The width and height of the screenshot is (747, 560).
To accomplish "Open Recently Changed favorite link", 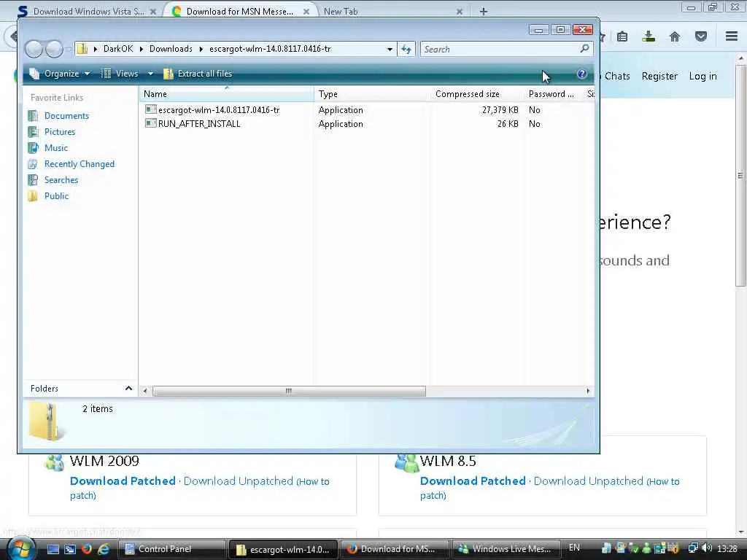I will point(79,164).
